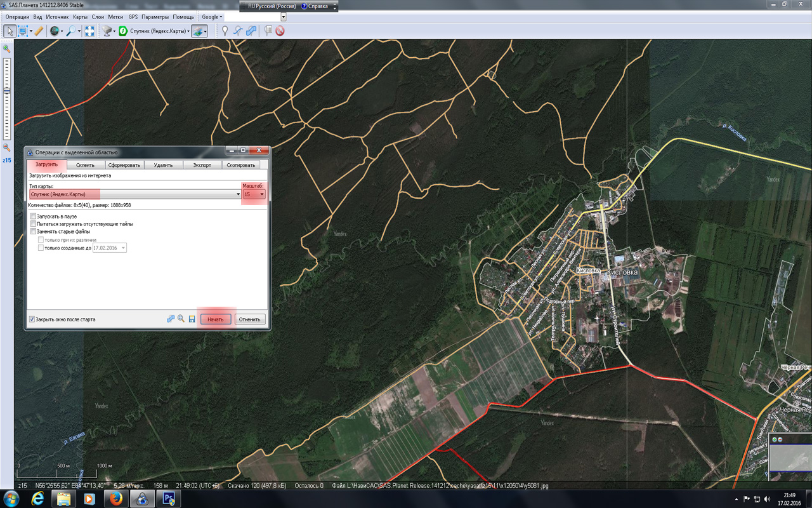Click the magnifier fit-selection icon in dialog
The image size is (812, 508).
[181, 319]
